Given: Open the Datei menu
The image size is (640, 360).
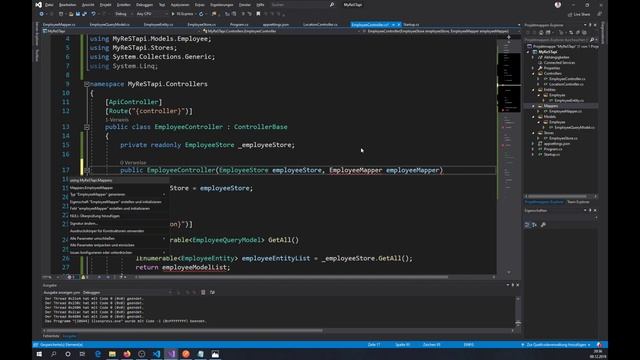Looking at the screenshot, I should 49,5.
